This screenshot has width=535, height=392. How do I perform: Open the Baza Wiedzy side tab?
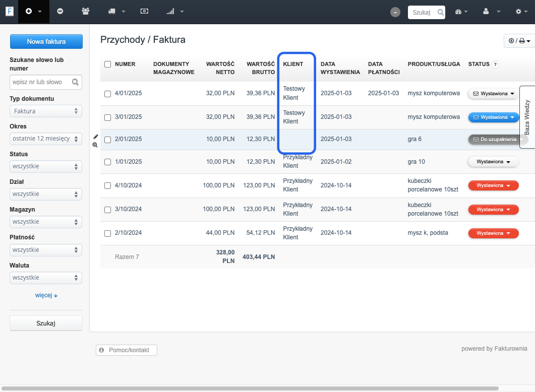tap(527, 117)
